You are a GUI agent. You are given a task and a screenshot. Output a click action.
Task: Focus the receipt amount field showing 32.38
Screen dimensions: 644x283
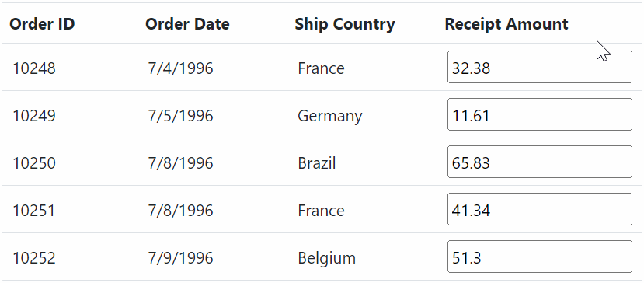(540, 67)
